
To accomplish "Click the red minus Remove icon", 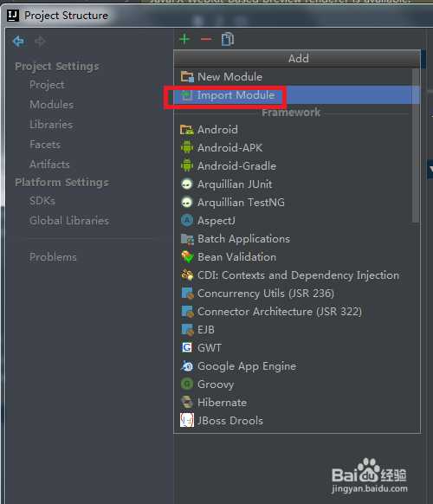I will tap(206, 39).
